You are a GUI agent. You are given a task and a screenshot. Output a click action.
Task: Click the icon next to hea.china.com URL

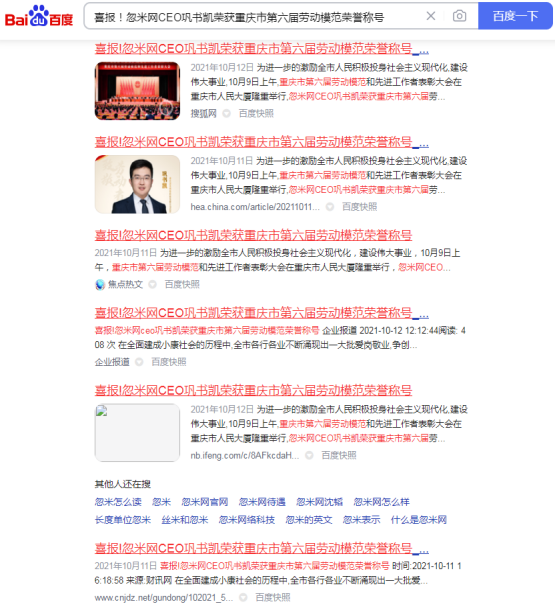[x=330, y=207]
